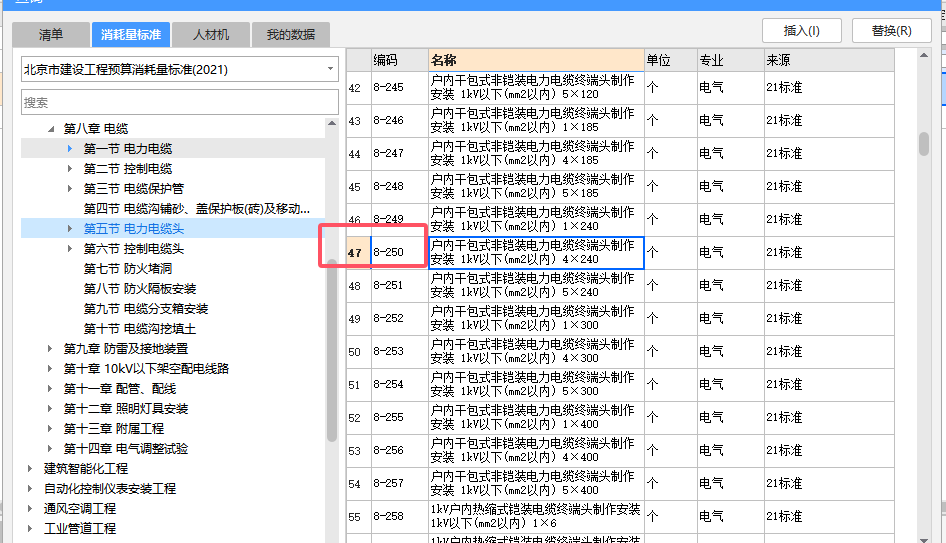Expand 第五节 电力电缆头 node arrow
The height and width of the screenshot is (543, 946).
[x=70, y=229]
